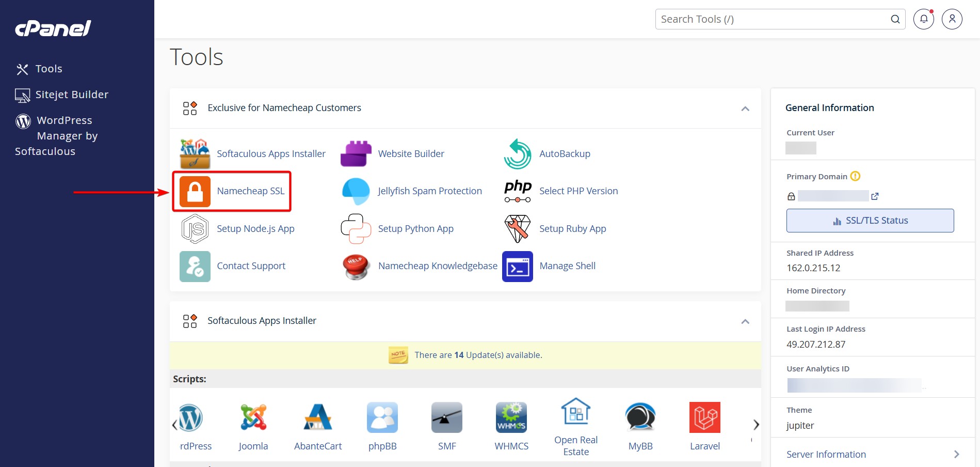The image size is (980, 467).
Task: Open the Manage Shell link
Action: (x=567, y=266)
